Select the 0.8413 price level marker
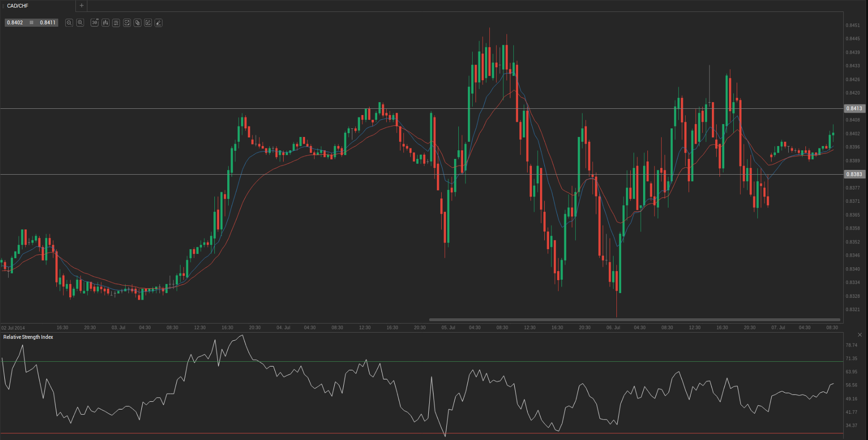This screenshot has width=868, height=440. [x=854, y=108]
